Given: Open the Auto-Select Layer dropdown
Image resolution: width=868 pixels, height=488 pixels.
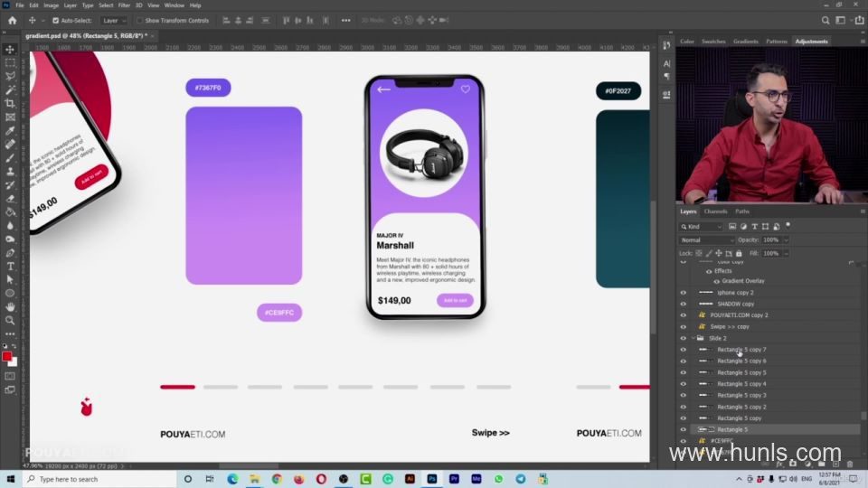Looking at the screenshot, I should [x=114, y=21].
